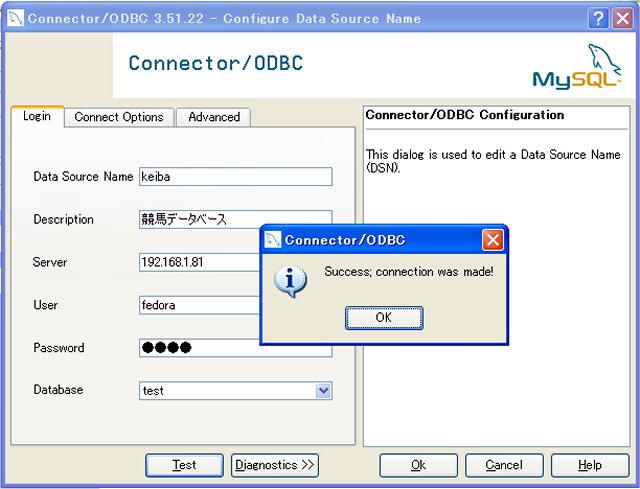Screen dimensions: 640x489
Task: Switch to the Login tab
Action: (37, 116)
